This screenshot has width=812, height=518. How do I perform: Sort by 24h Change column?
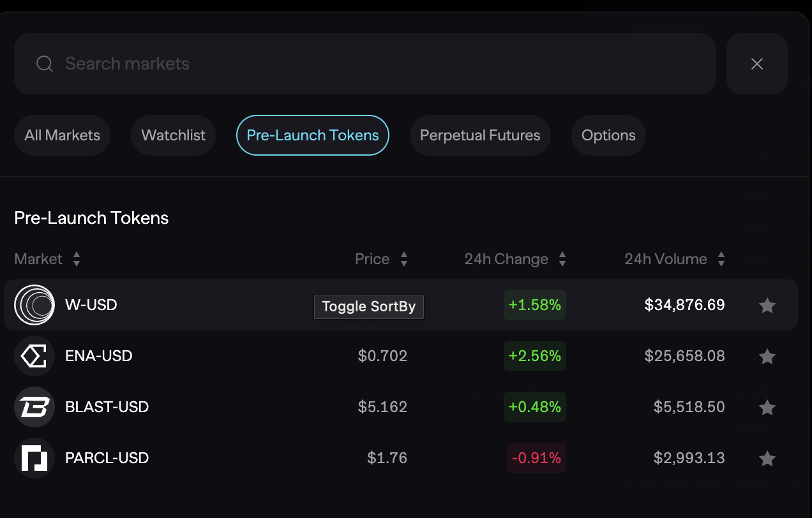pos(562,259)
